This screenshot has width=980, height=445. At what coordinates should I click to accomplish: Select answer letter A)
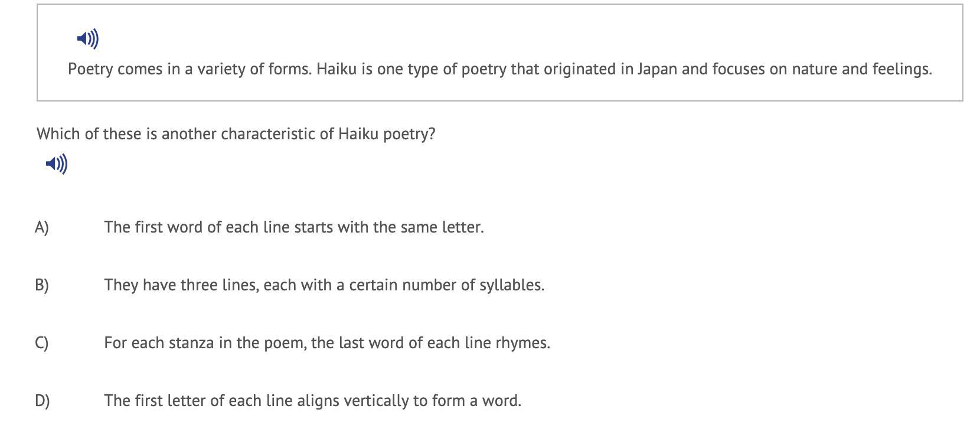point(42,227)
